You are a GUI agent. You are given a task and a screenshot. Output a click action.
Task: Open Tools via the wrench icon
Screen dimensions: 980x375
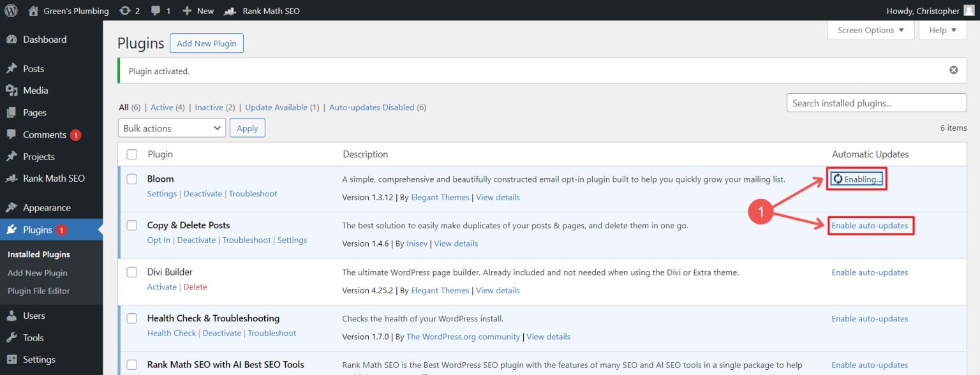pyautogui.click(x=13, y=337)
